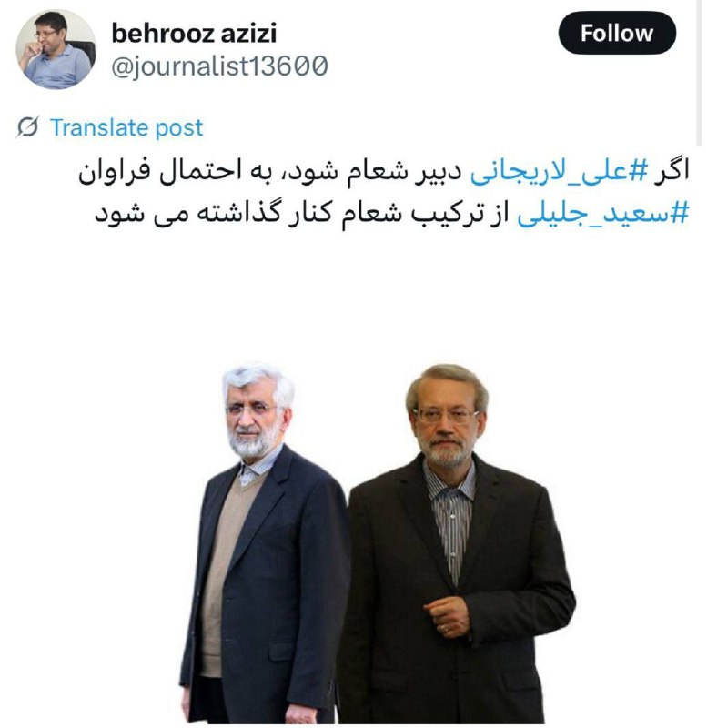Click the clasped hand in the photo
The height and width of the screenshot is (728, 707).
pyautogui.click(x=447, y=616)
